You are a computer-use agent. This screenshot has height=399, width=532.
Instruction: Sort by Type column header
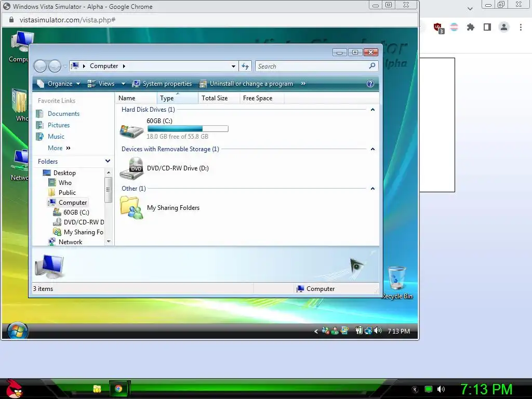178,98
